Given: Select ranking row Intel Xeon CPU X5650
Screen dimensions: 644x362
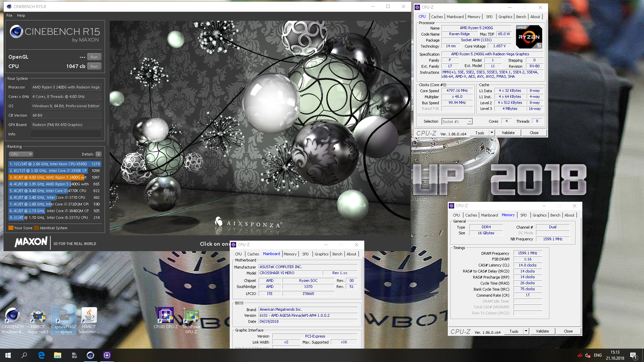Looking at the screenshot, I should (55, 164).
